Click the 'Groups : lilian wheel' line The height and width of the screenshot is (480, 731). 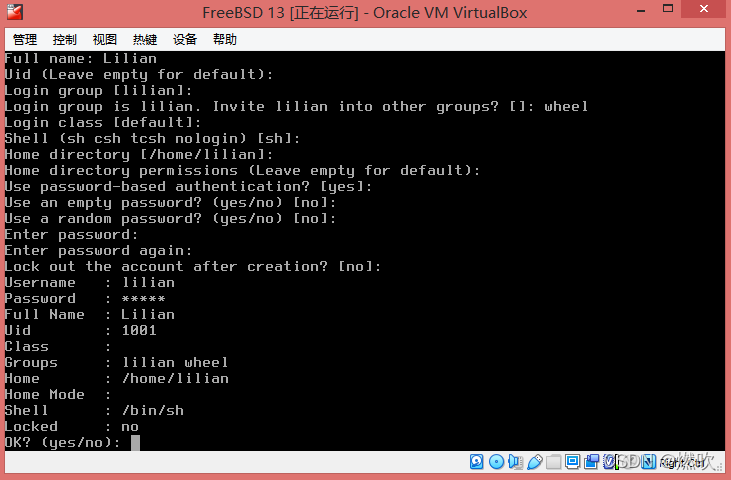click(117, 363)
